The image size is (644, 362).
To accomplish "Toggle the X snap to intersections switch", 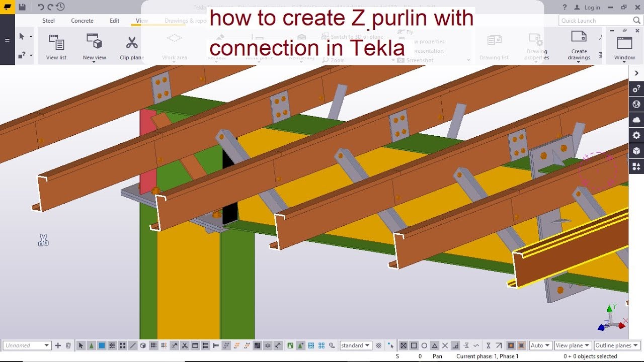I will [445, 345].
